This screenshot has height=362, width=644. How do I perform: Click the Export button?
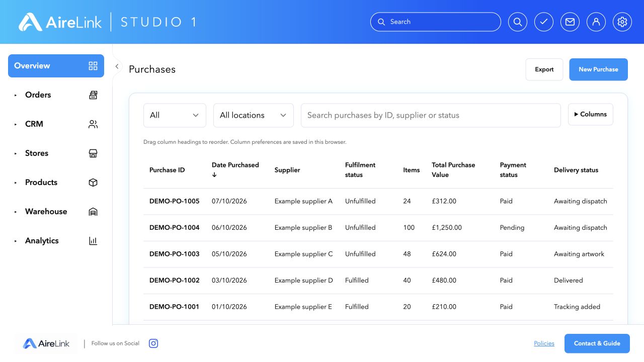point(544,69)
